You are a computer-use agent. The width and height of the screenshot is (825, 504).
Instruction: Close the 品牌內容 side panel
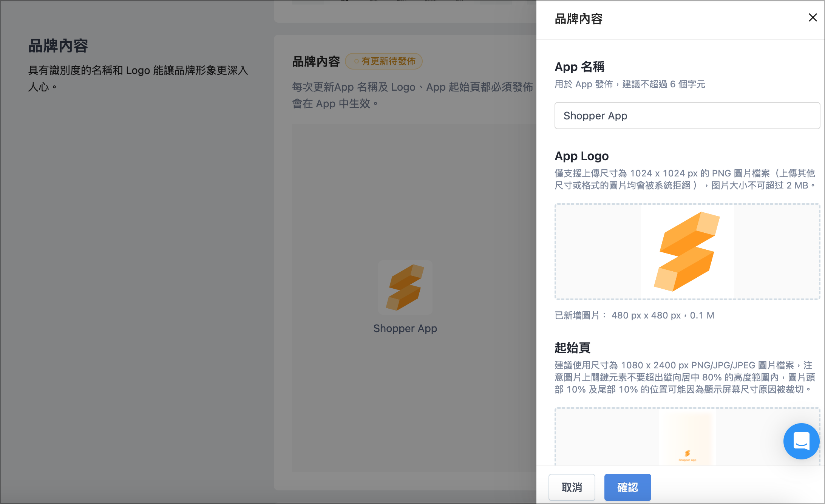click(x=813, y=18)
